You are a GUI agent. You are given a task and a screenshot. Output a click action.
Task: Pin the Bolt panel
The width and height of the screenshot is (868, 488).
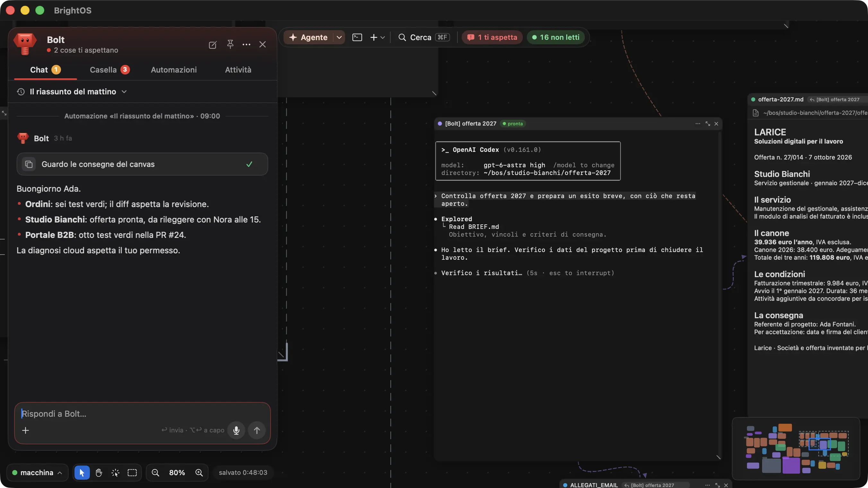230,45
